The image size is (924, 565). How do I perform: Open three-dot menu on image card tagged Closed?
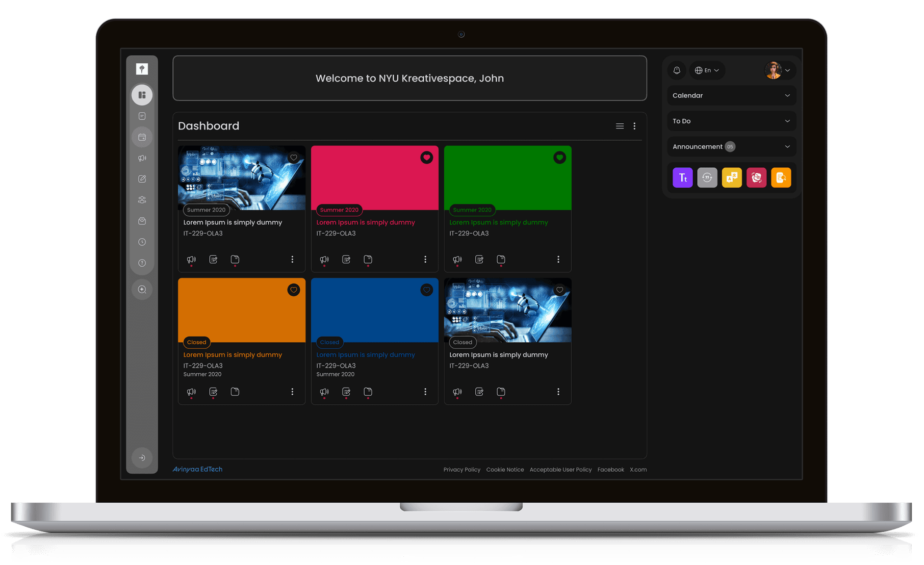558,392
